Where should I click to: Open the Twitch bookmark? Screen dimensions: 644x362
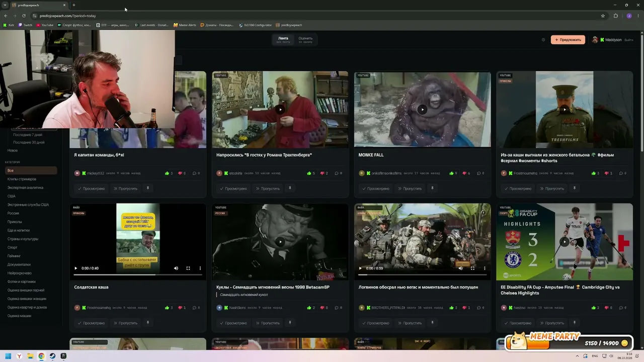pyautogui.click(x=25, y=25)
